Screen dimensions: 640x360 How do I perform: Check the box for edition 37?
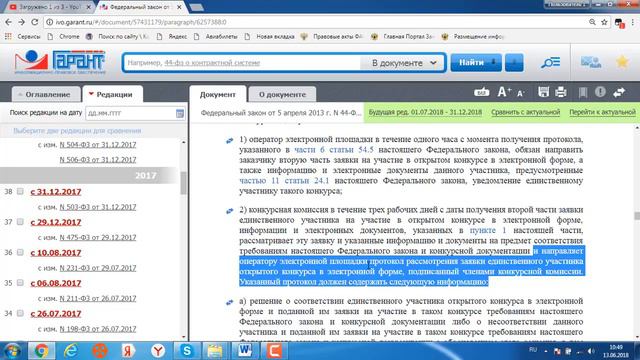coord(20,222)
